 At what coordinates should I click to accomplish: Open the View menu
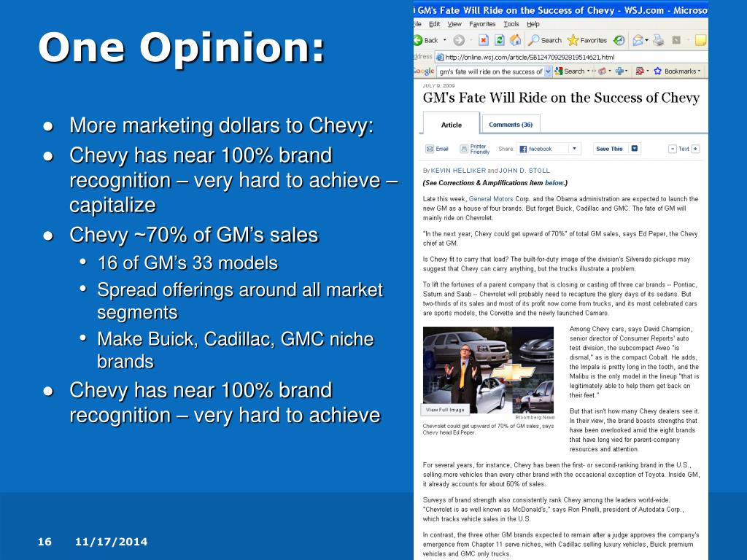454,24
